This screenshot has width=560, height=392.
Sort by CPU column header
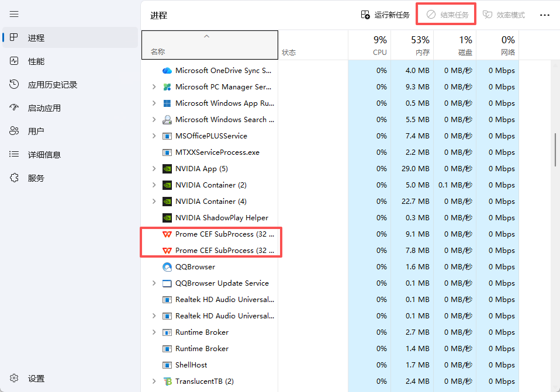pyautogui.click(x=369, y=44)
